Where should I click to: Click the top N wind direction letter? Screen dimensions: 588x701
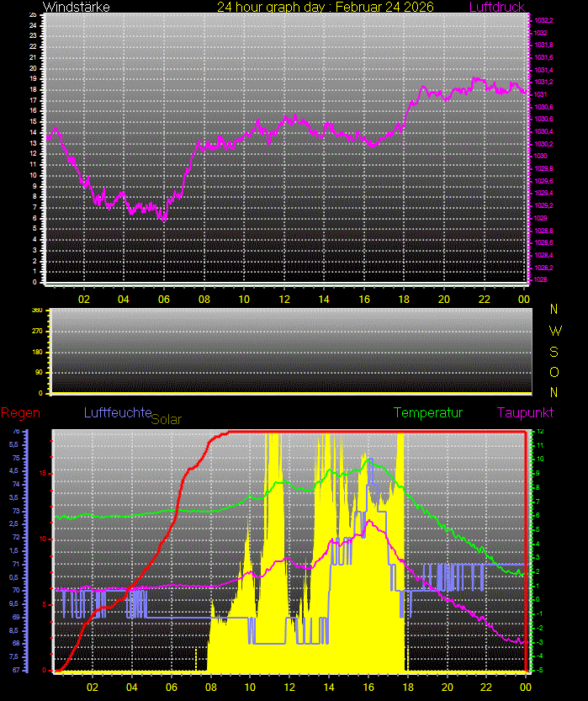pyautogui.click(x=554, y=310)
